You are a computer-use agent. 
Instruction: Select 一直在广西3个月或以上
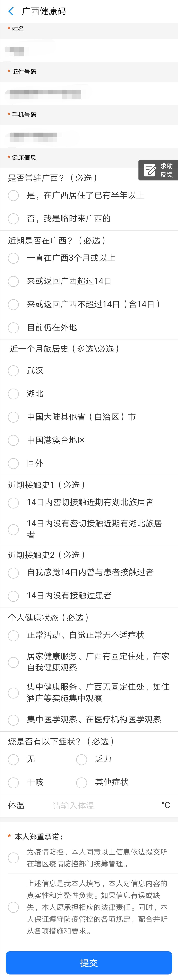coord(13,258)
